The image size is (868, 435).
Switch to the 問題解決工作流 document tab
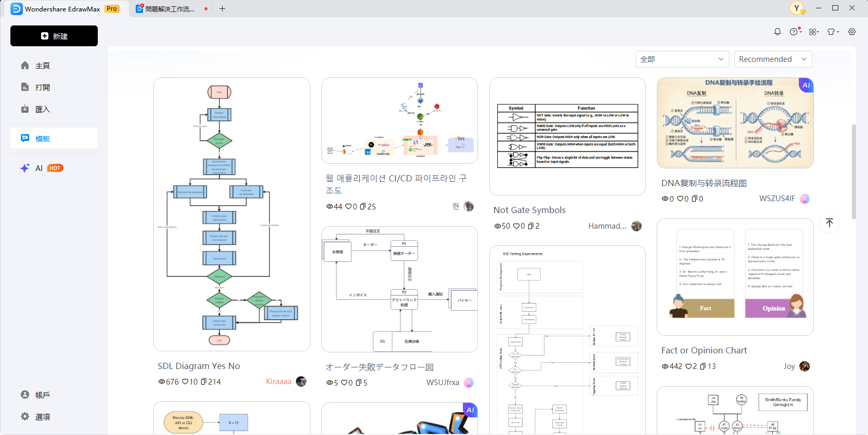coord(170,9)
